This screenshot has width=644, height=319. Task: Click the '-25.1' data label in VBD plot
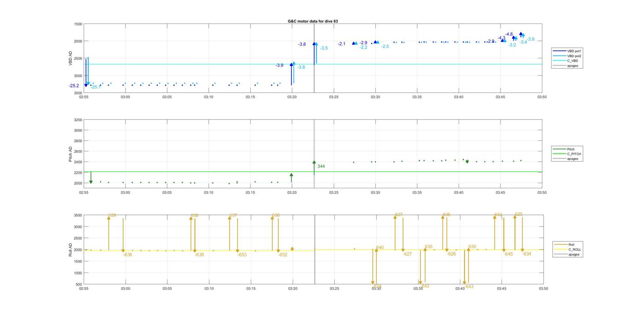coord(96,87)
